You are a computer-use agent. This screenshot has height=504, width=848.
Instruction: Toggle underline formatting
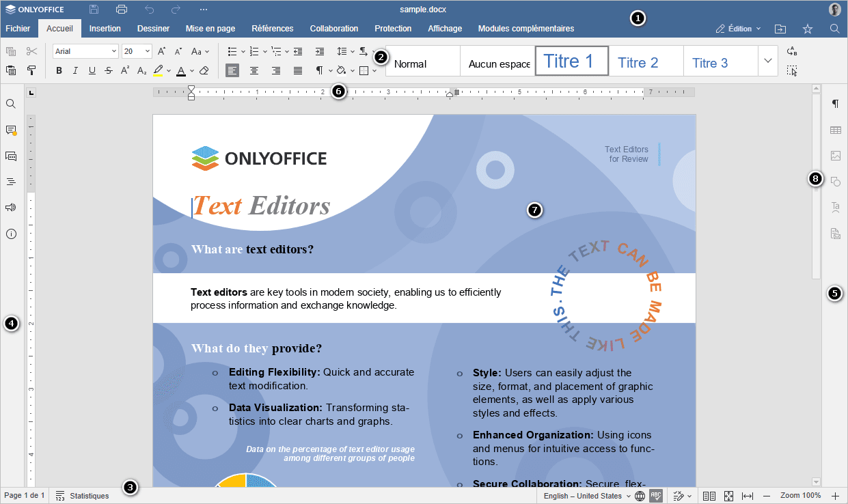click(92, 70)
